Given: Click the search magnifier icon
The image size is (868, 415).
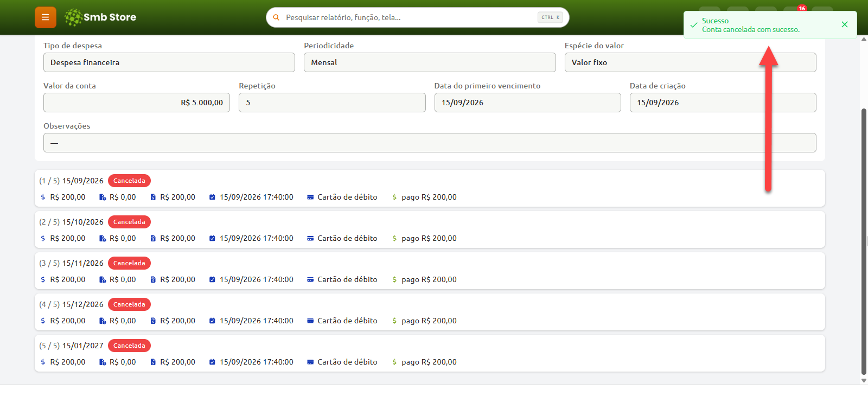Looking at the screenshot, I should point(276,17).
